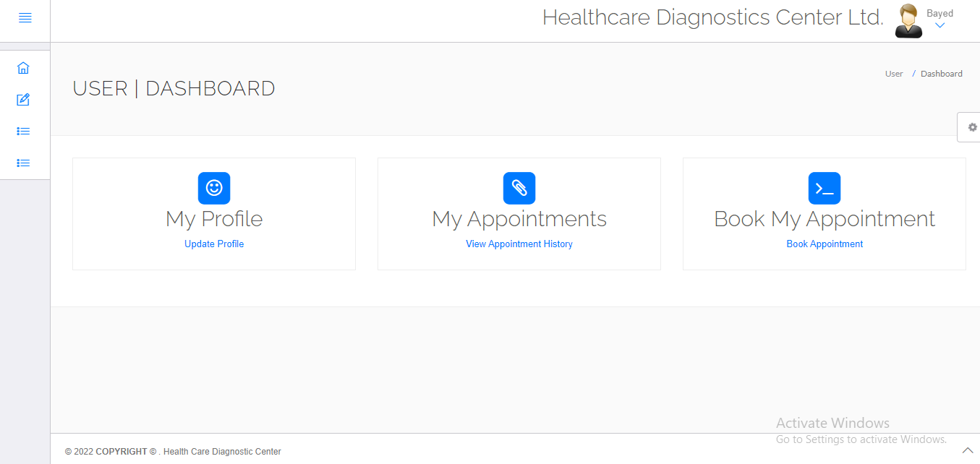Click the My Appointments card
Image resolution: width=980 pixels, height=464 pixels.
click(519, 213)
